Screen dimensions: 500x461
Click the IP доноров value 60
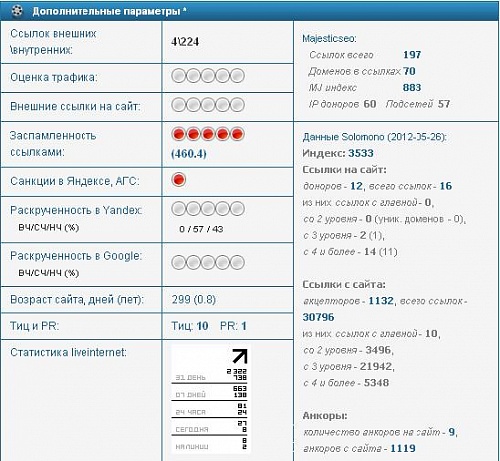click(370, 104)
